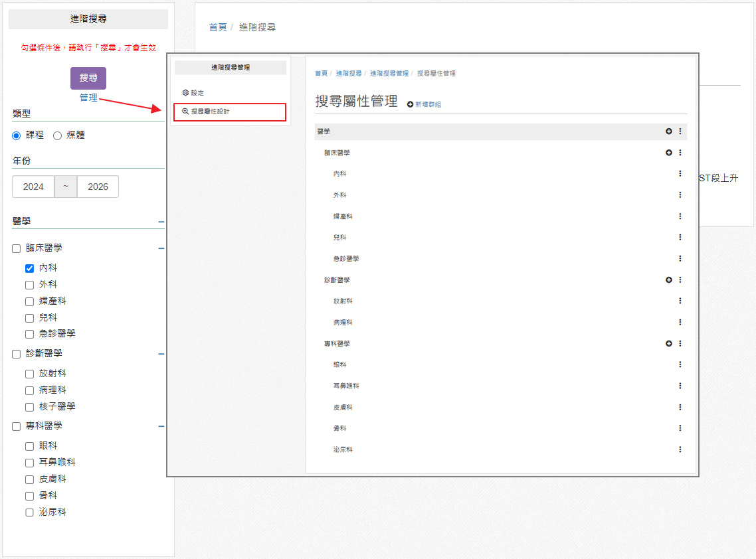Open 進階搜尋管理 in the popup breadcrumb
Screen dimensions: 756x559
[x=389, y=73]
